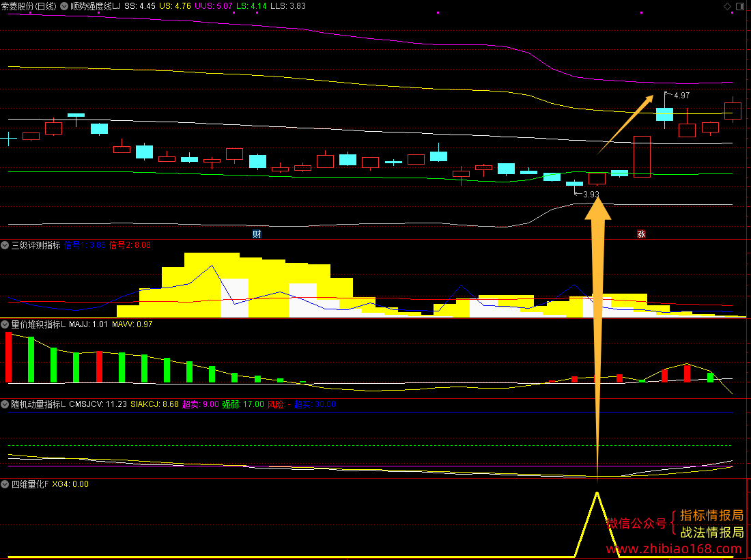Select the SIAKCJ: 8.68 value
The image size is (751, 560).
[x=155, y=404]
